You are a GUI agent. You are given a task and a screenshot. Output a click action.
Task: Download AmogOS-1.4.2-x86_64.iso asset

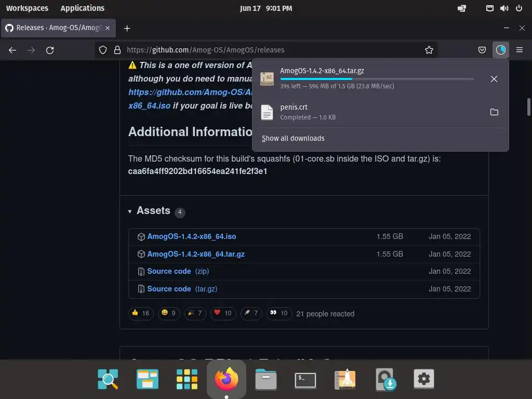(x=192, y=236)
